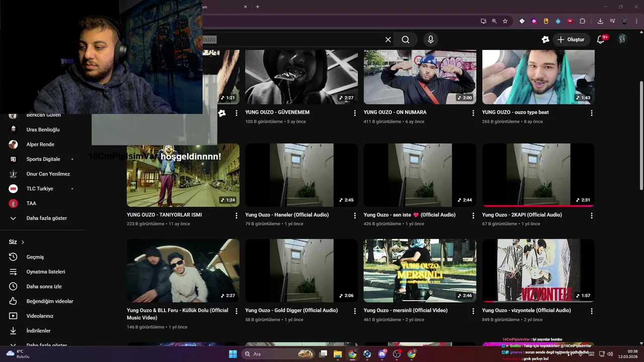Open options for TANIYORLAR ISMI video
The width and height of the screenshot is (644, 362).
(236, 216)
